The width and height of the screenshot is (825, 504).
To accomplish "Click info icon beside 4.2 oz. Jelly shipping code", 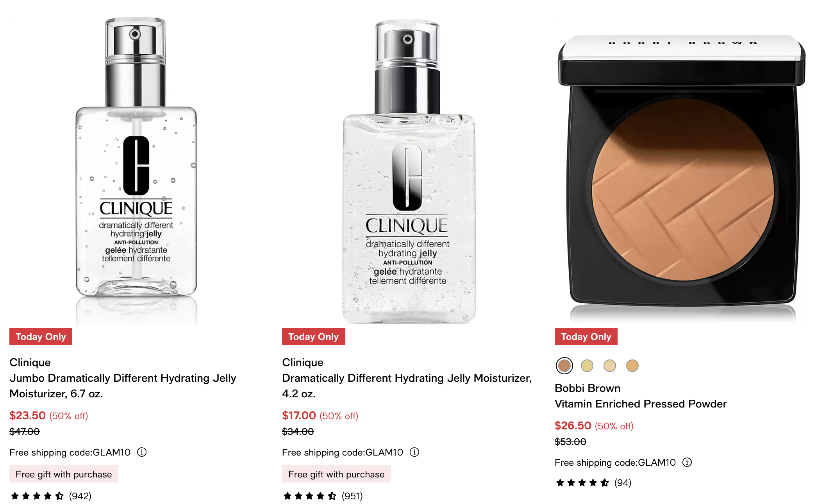I will click(x=414, y=452).
